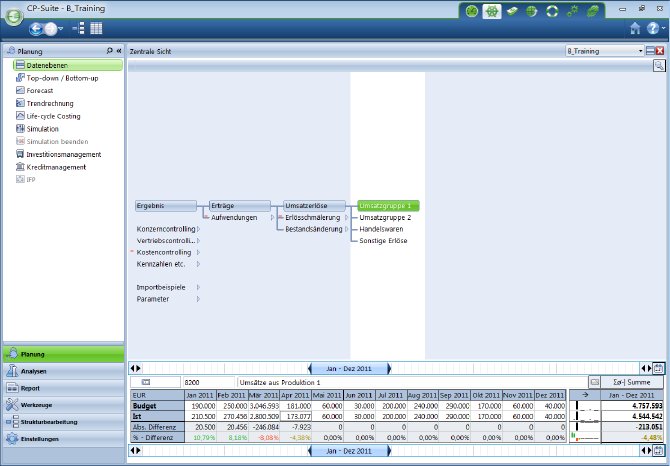Expand the Bestandsänderung node triangle
Viewport: 670px width, 466px height.
pyautogui.click(x=346, y=229)
